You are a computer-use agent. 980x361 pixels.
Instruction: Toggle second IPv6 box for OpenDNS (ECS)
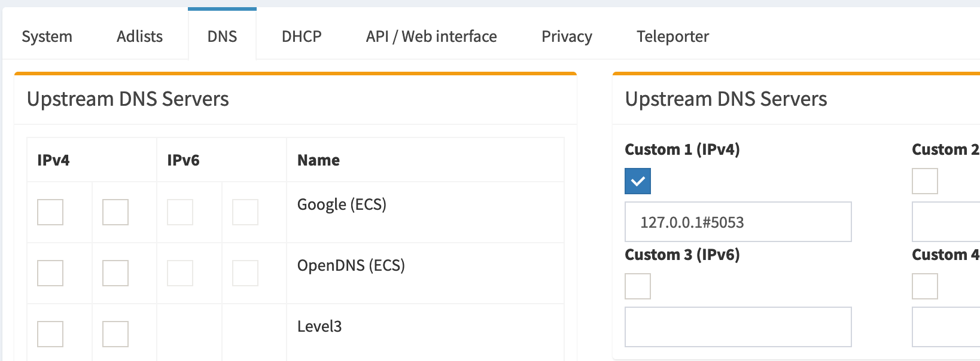point(245,273)
